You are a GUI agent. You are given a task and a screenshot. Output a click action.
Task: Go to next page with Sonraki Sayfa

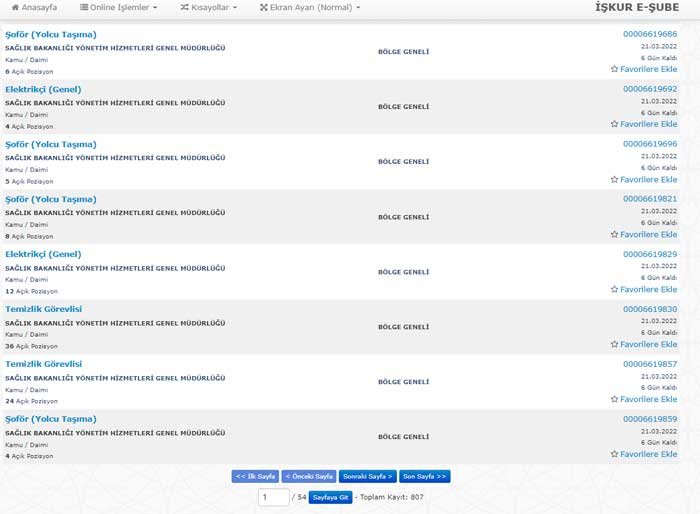[x=367, y=477]
